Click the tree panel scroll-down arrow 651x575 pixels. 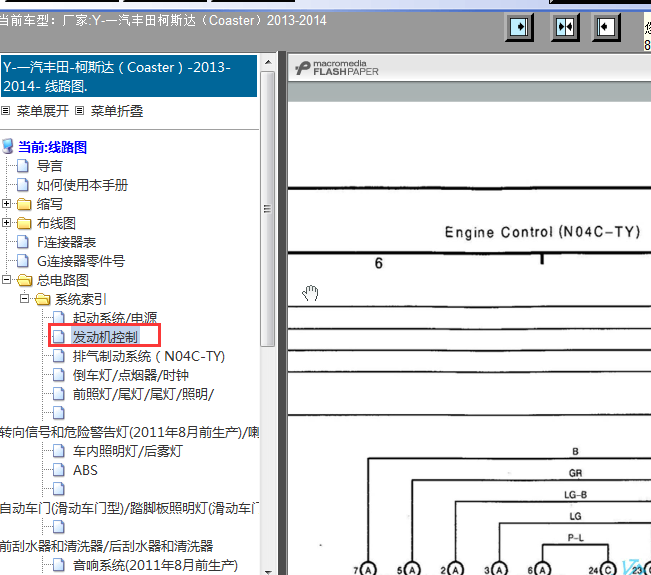(268, 571)
